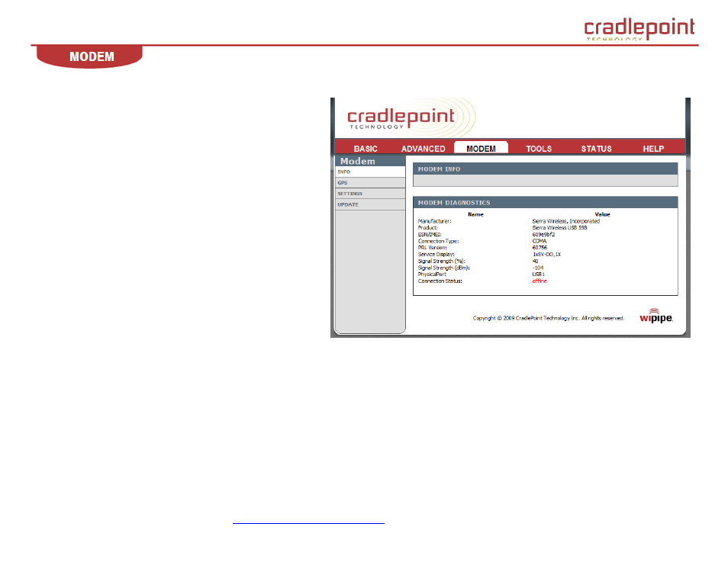Select the MODEM tab

[481, 148]
